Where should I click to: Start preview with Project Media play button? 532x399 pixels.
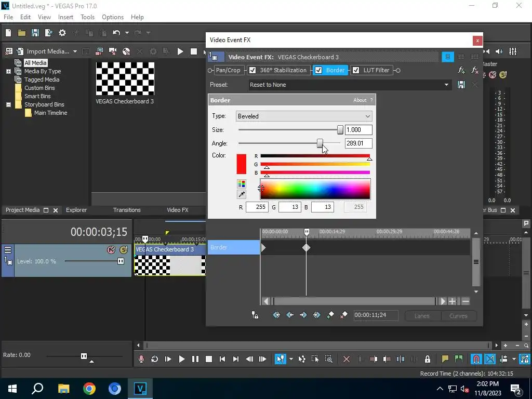pyautogui.click(x=180, y=51)
